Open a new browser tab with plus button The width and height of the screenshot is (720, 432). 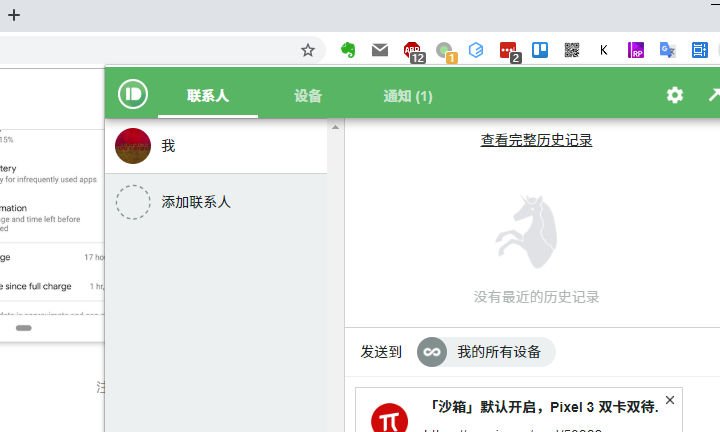(x=14, y=15)
